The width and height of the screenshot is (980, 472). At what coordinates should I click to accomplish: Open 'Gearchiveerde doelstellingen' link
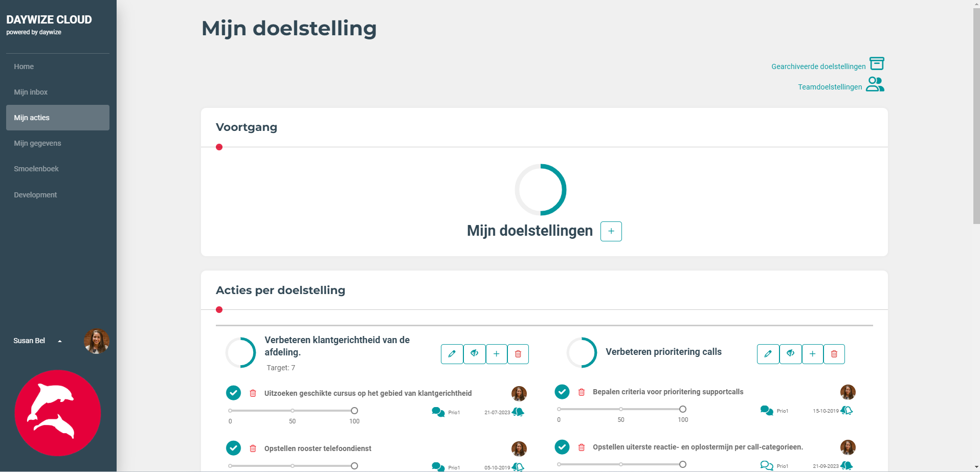point(818,66)
